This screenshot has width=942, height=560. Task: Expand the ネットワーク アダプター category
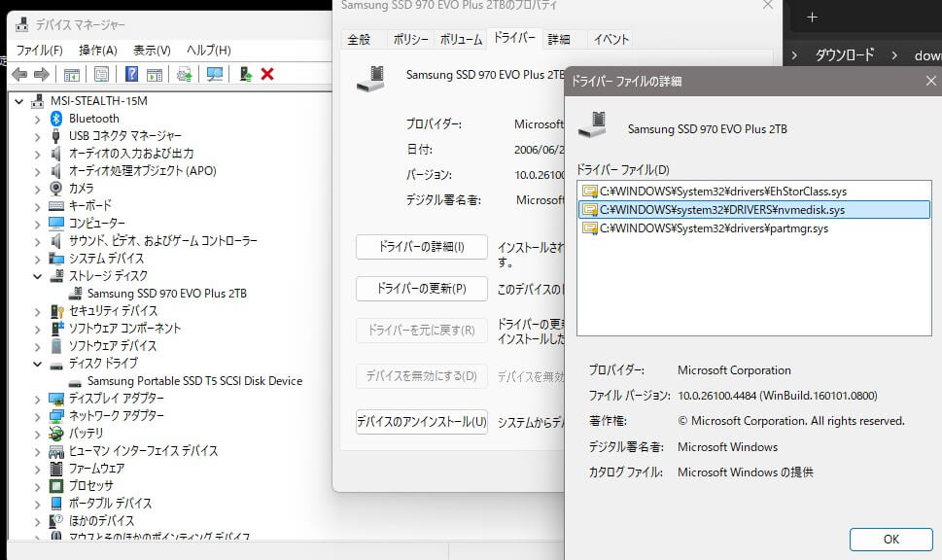(37, 416)
